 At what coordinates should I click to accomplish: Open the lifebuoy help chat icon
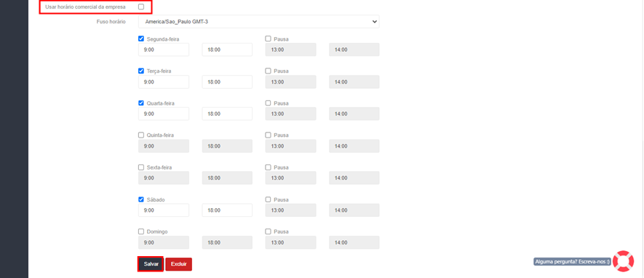coord(623,261)
